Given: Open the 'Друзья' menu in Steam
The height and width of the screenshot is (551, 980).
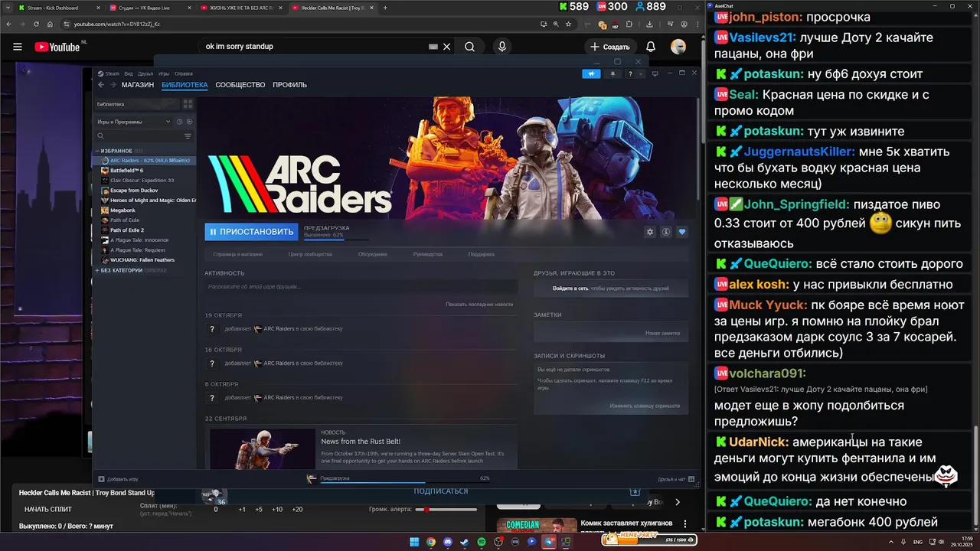Looking at the screenshot, I should [x=145, y=73].
